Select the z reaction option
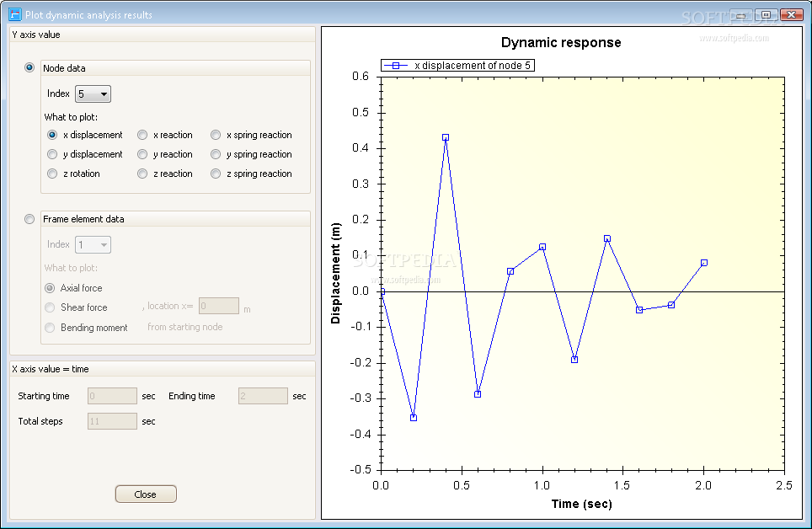The width and height of the screenshot is (812, 529). click(142, 174)
